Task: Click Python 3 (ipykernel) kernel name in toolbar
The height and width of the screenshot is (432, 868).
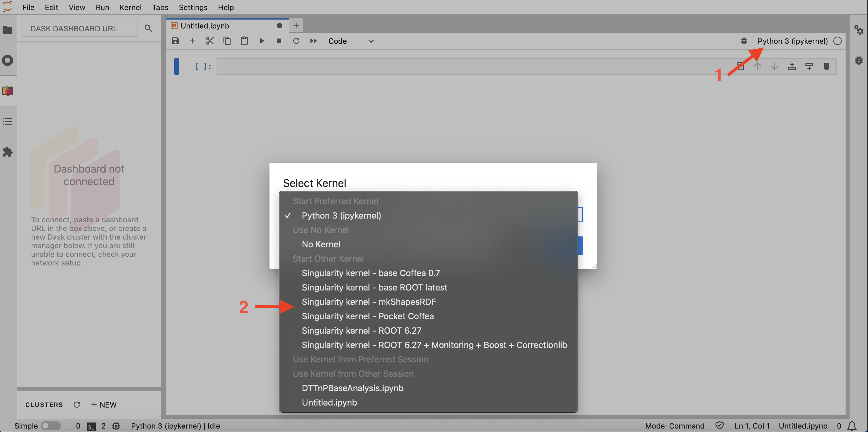Action: 793,41
